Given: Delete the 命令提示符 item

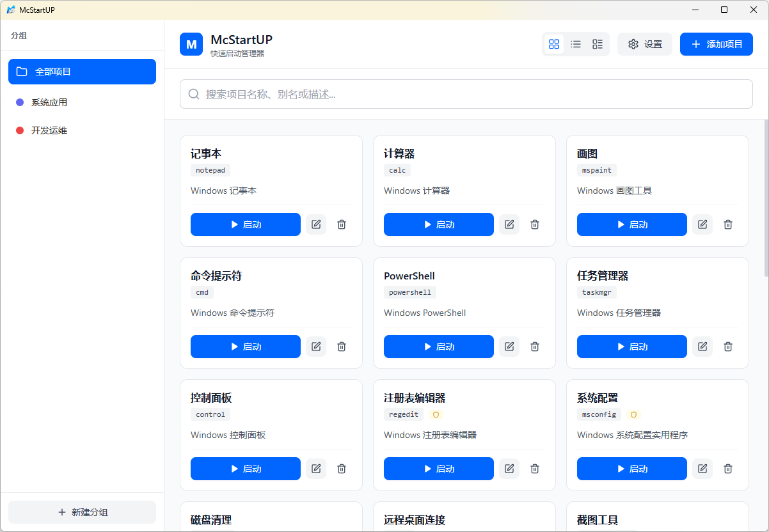Looking at the screenshot, I should [x=342, y=347].
